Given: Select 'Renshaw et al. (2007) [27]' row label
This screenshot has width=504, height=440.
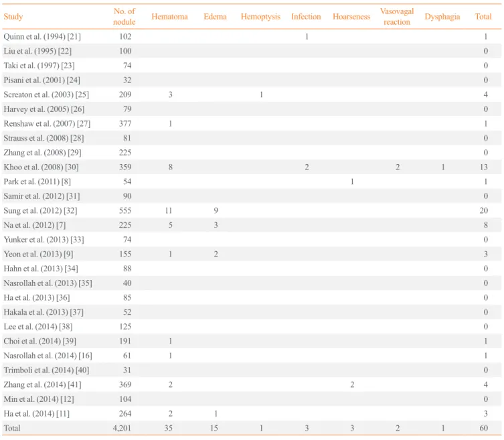Looking at the screenshot, I should coord(47,123).
